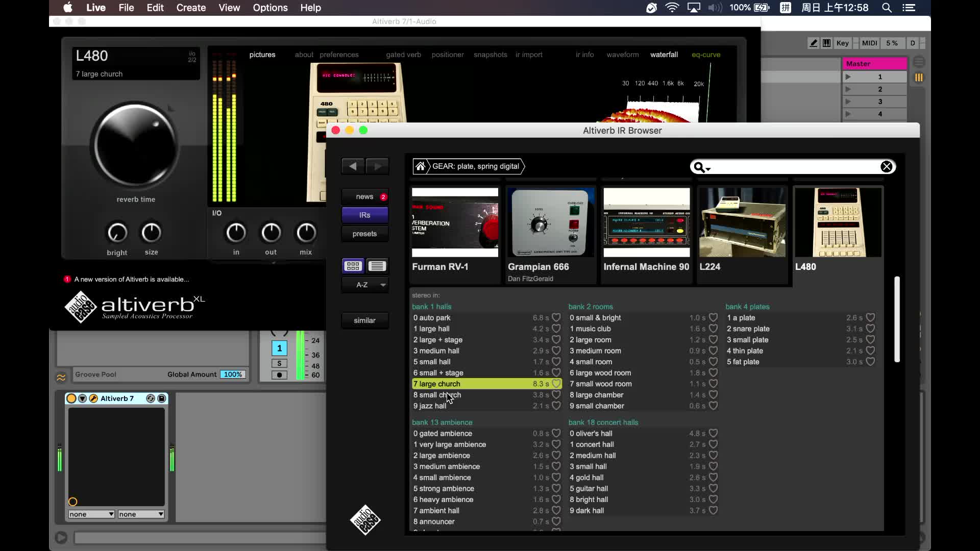Toggle computer MIDI keyboard icon
This screenshot has width=980, height=551.
(x=826, y=43)
